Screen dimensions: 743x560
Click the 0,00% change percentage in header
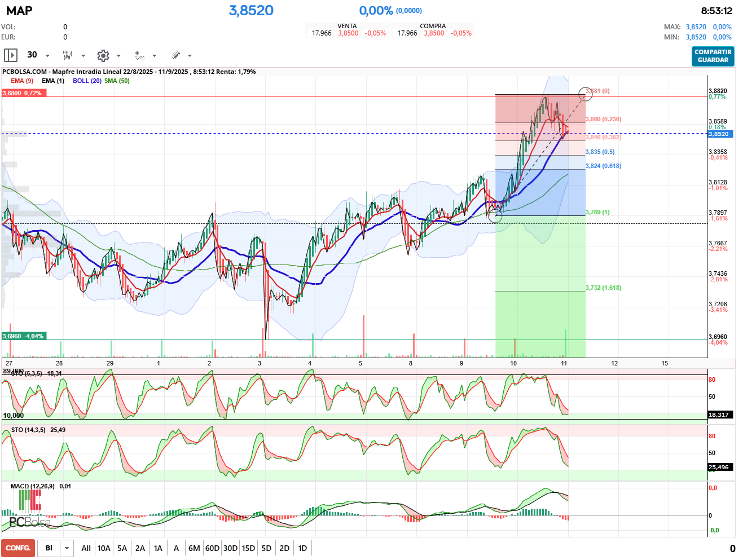[376, 11]
